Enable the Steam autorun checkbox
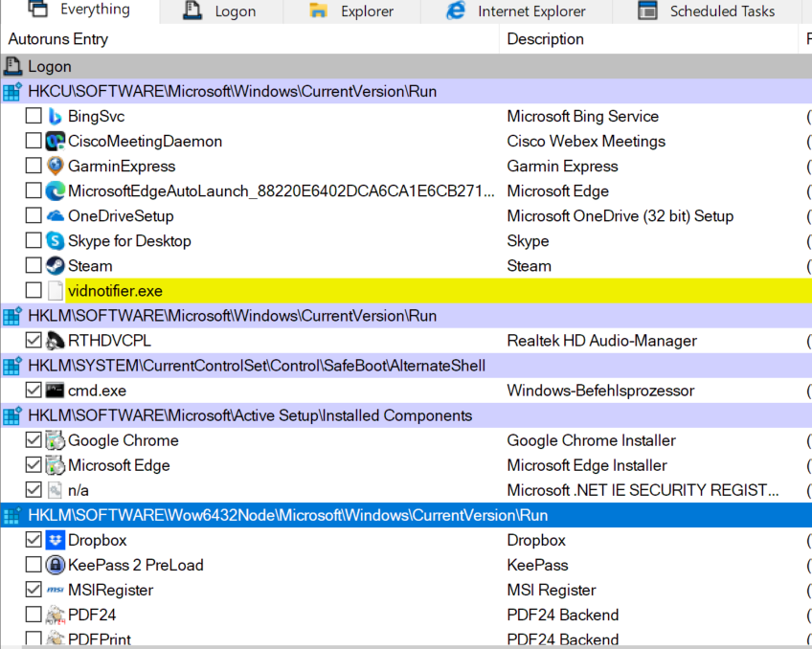812x649 pixels. pos(34,265)
